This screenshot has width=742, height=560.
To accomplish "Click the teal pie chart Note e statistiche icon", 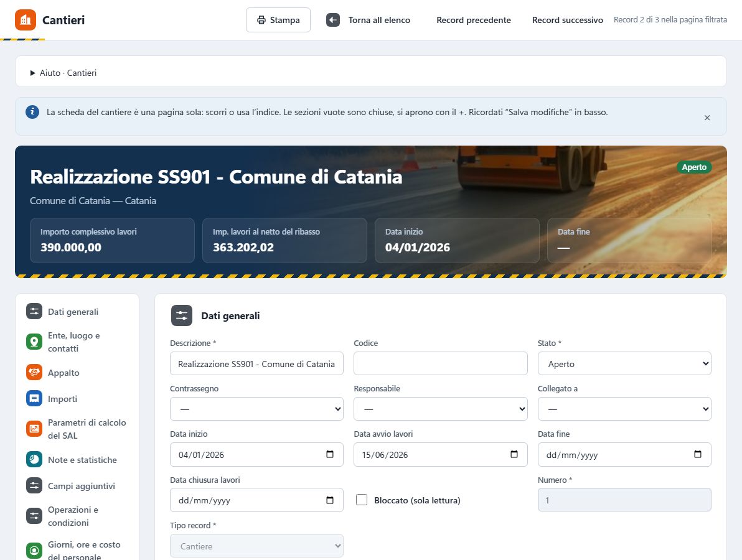I will pos(34,459).
